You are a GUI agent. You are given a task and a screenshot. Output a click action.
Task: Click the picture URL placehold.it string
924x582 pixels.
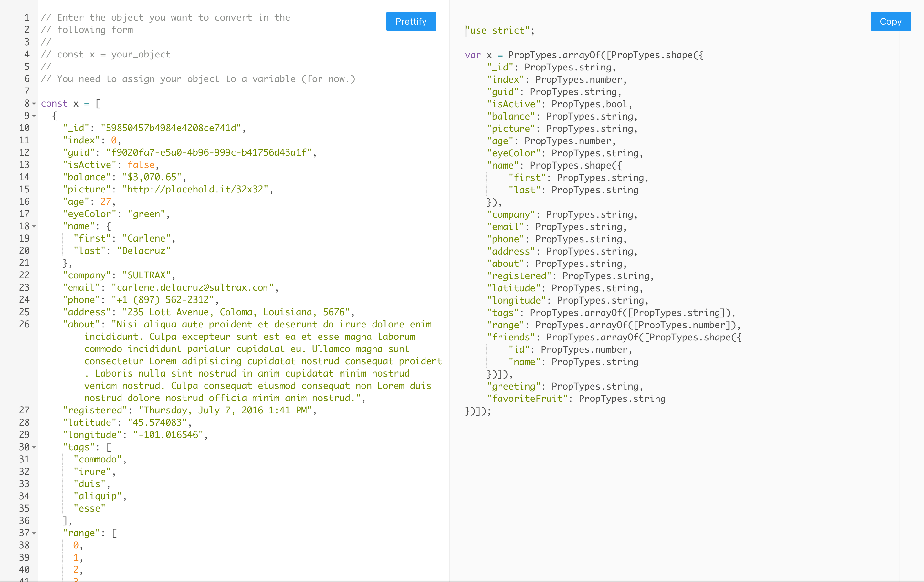point(195,190)
